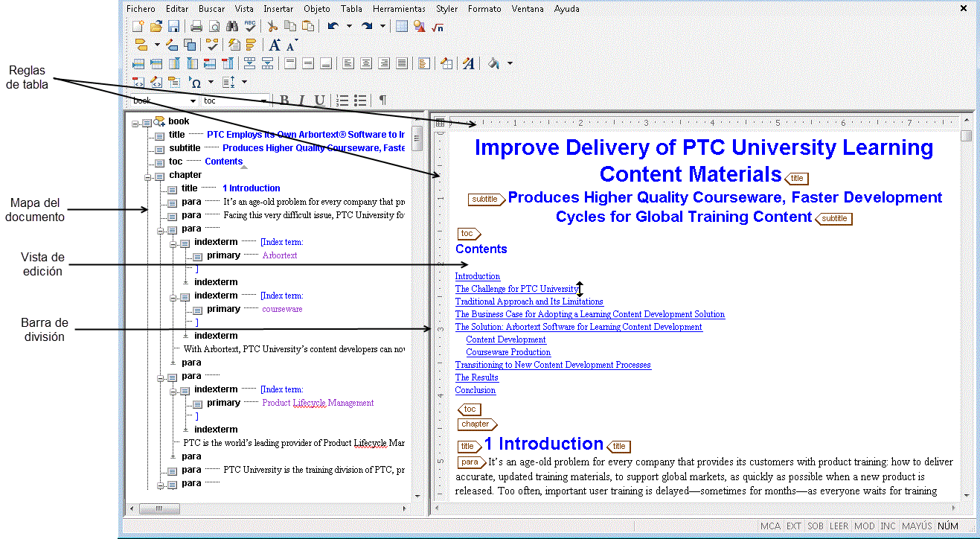Insert a graphic with the shapes image icon
This screenshot has height=539, width=980.
tap(420, 26)
